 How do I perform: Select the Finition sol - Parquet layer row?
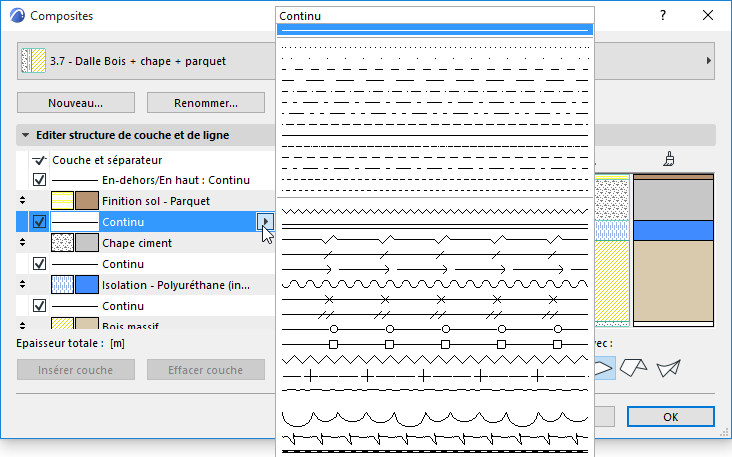145,201
